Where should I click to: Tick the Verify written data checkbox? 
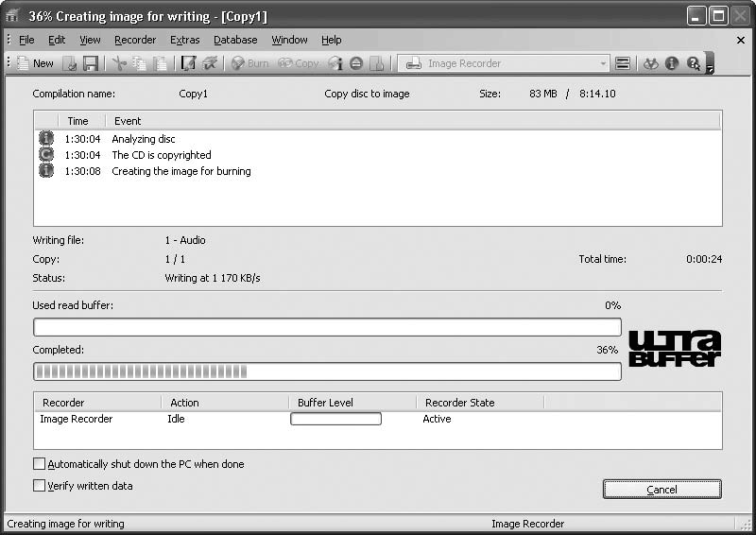pyautogui.click(x=40, y=486)
